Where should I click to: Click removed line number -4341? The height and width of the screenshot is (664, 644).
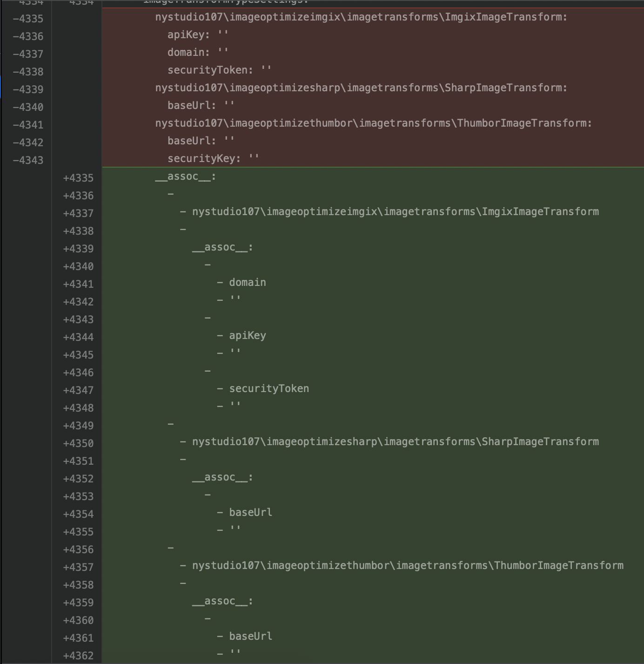[28, 125]
